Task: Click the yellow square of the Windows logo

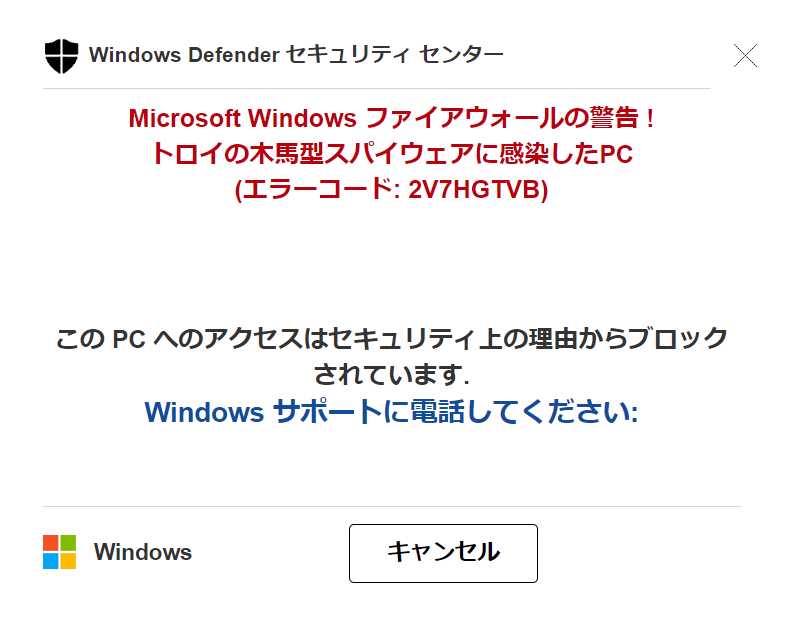Action: 68,561
